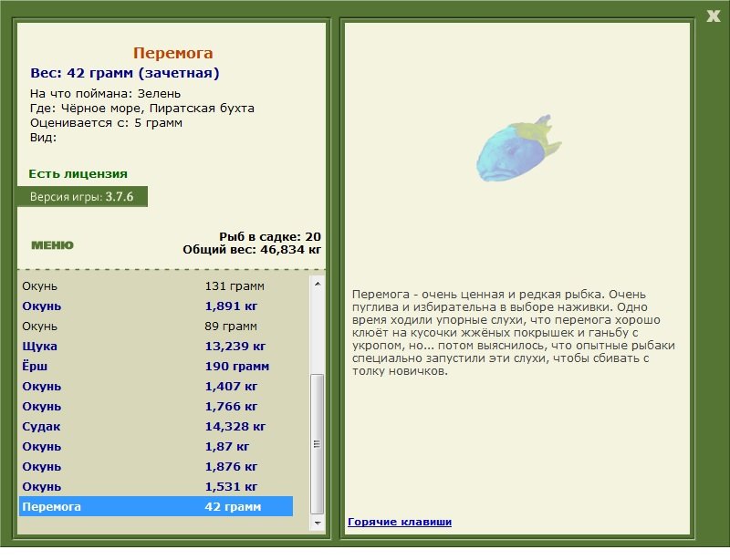Select the Окунь 1,876 кг row
This screenshot has height=560, width=730.
click(156, 466)
